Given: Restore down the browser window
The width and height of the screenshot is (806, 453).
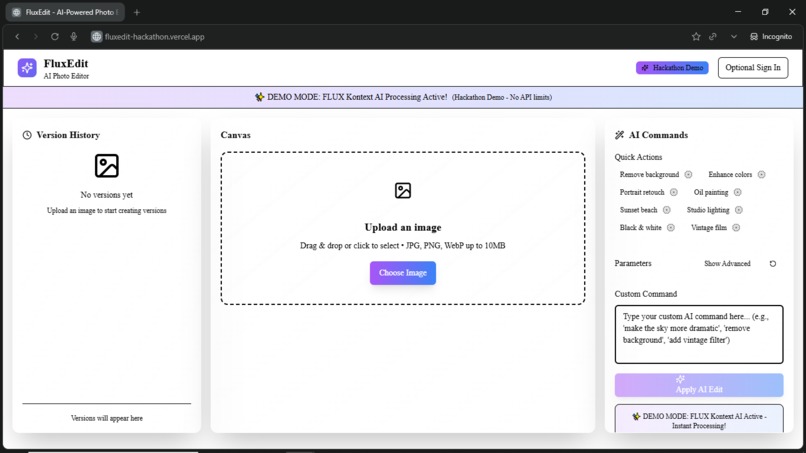Looking at the screenshot, I should point(765,12).
